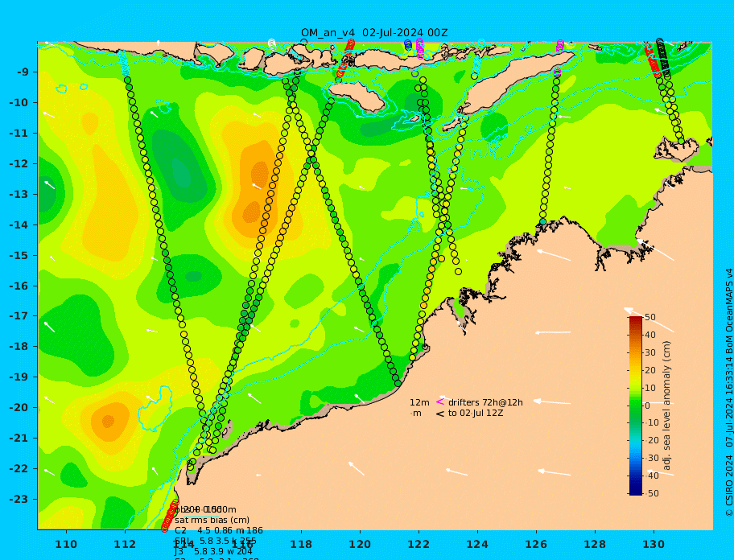
Task: Click the longitude axis label 122
Action: point(419,544)
